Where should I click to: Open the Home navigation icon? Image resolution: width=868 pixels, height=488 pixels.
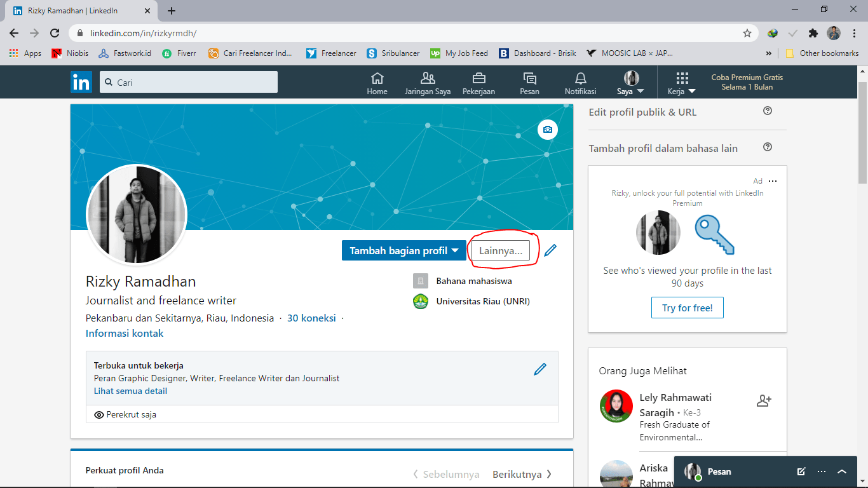click(x=377, y=83)
